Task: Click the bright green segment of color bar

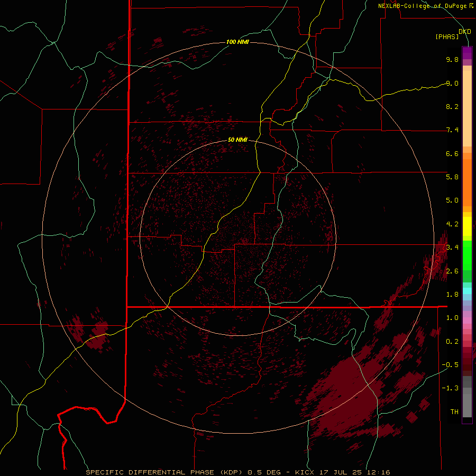Action: (x=467, y=255)
